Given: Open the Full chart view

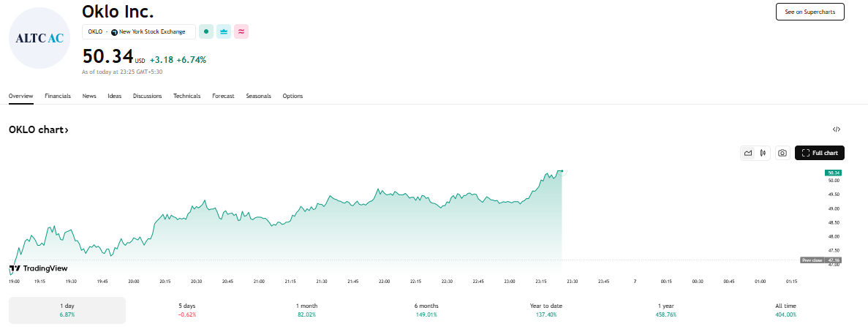Looking at the screenshot, I should pyautogui.click(x=819, y=154).
